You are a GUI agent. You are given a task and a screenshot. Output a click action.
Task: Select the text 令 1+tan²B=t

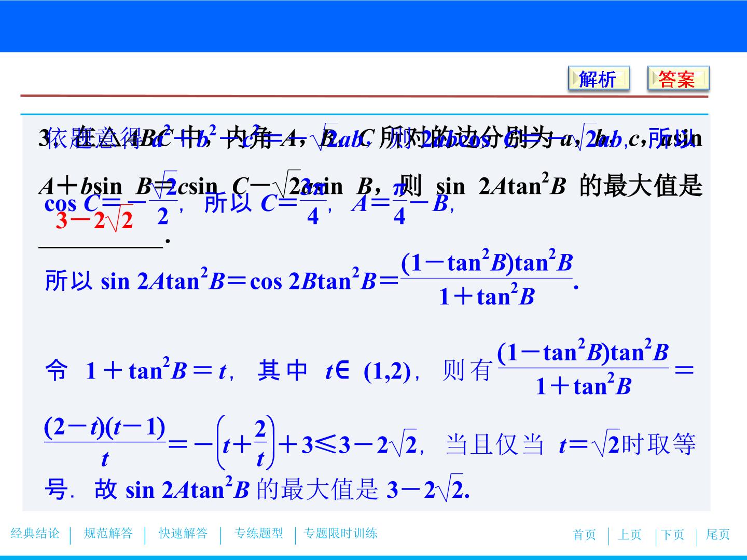136,371
